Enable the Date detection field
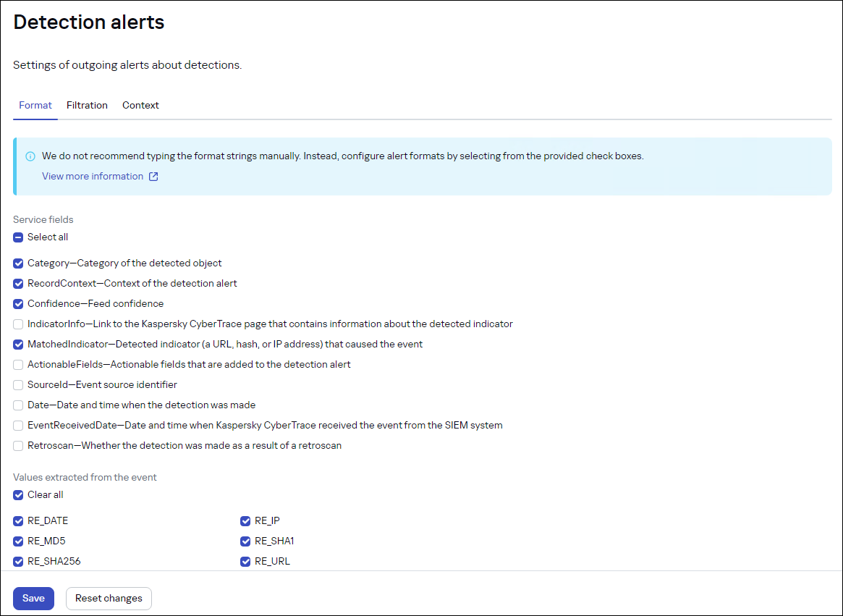843x616 pixels. pyautogui.click(x=17, y=405)
